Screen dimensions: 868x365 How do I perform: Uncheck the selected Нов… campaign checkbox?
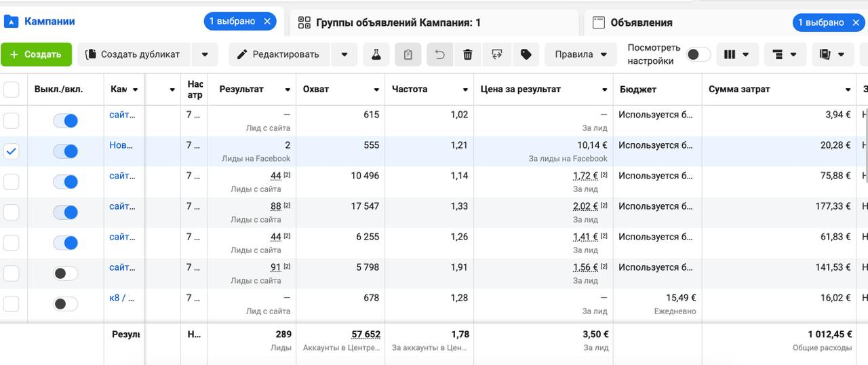click(12, 151)
